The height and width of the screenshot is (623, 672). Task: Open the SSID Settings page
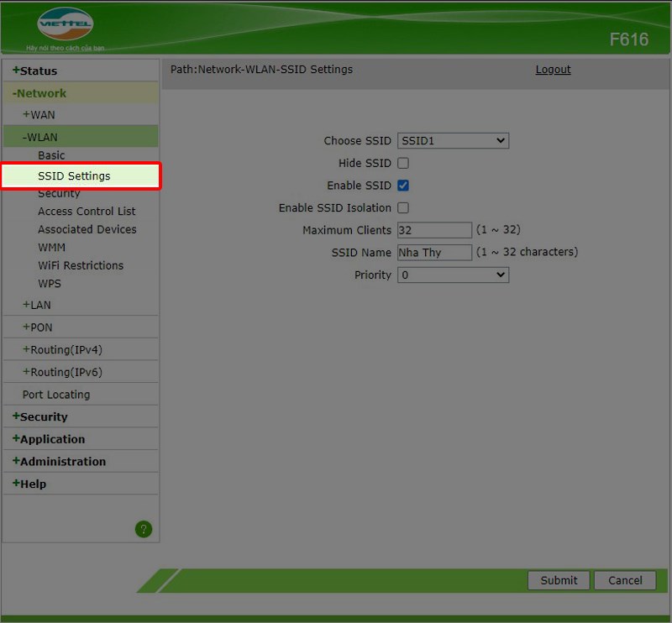[x=74, y=176]
